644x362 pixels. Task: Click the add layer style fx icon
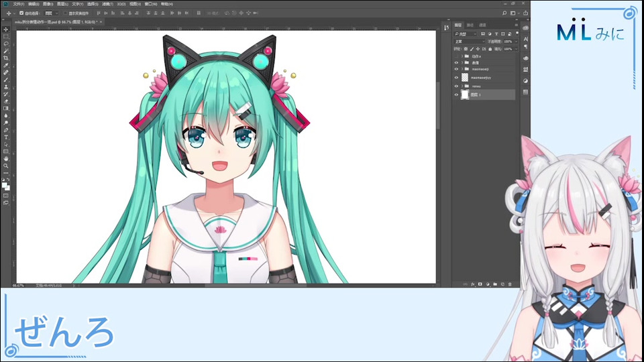coord(473,284)
